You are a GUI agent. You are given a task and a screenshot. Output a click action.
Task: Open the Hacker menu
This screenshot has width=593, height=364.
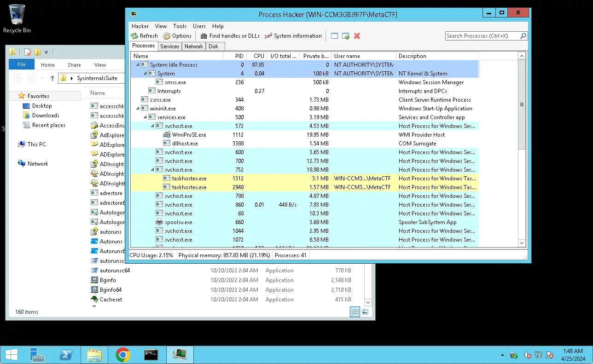(140, 26)
